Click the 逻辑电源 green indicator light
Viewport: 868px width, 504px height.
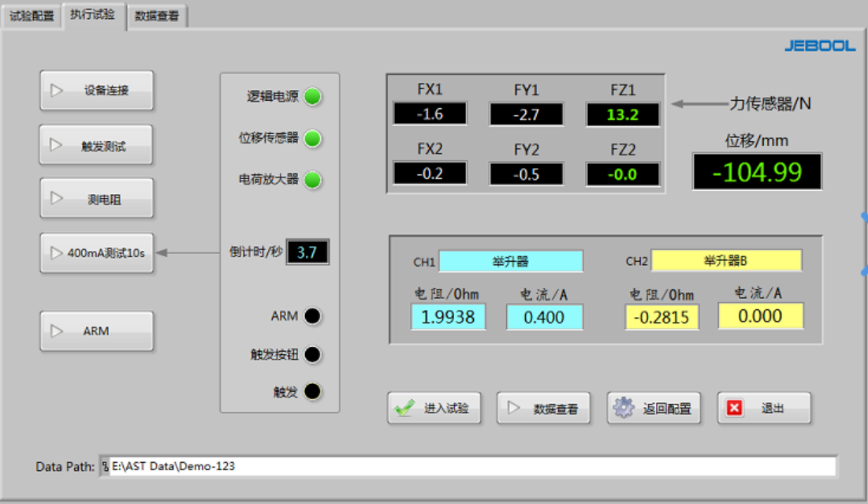point(313,97)
